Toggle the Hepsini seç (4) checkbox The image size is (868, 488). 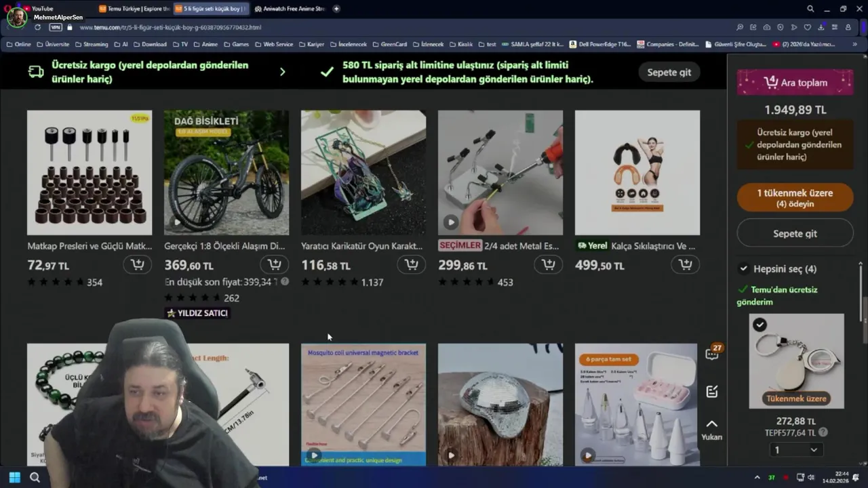pyautogui.click(x=744, y=268)
